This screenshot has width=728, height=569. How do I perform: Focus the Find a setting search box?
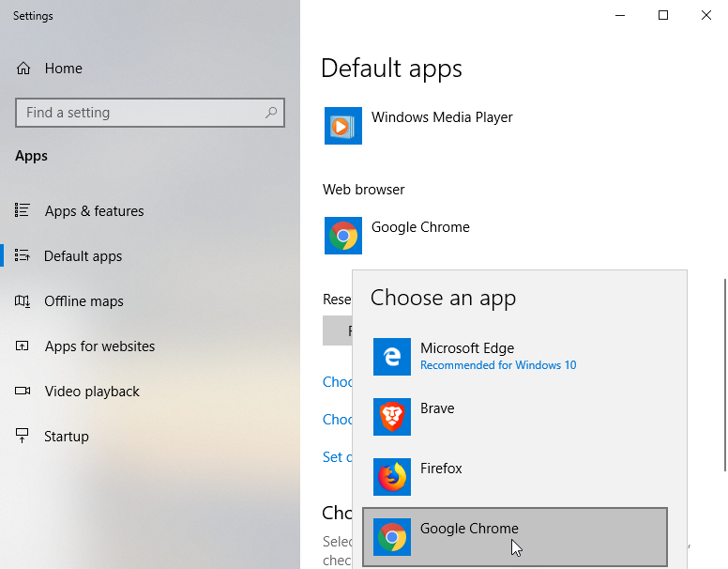coord(149,113)
